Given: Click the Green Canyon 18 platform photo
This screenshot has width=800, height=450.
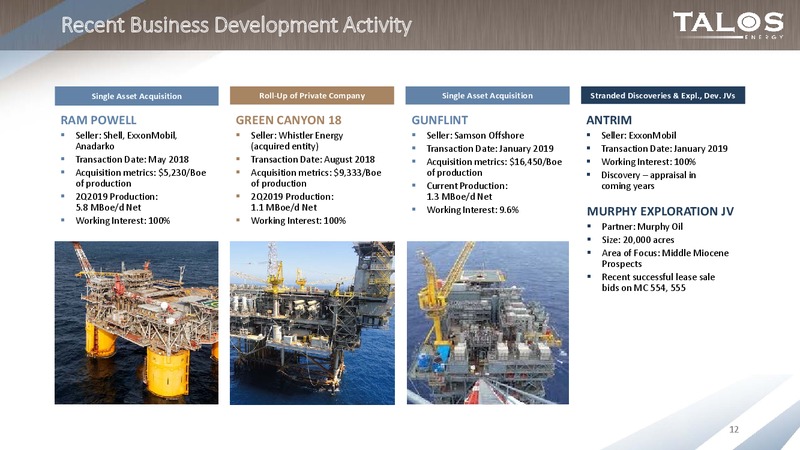Looking at the screenshot, I should pyautogui.click(x=312, y=323).
